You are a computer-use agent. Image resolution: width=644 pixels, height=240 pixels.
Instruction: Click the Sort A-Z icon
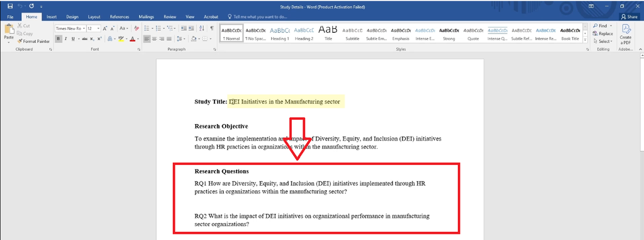(202, 28)
